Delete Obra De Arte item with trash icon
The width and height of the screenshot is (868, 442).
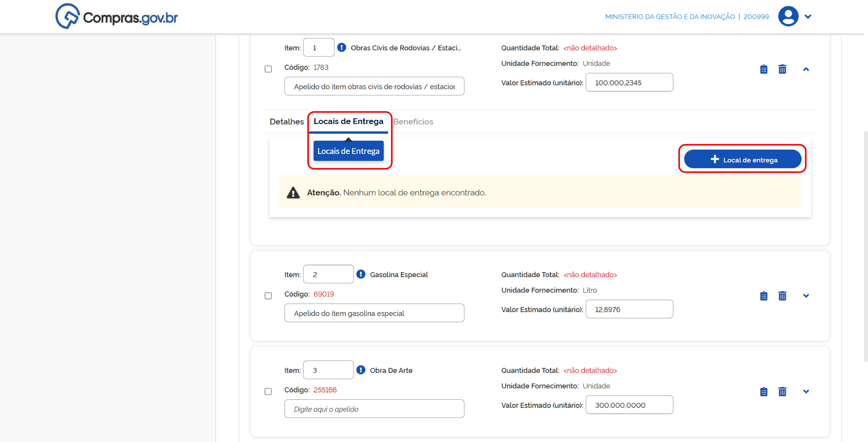tap(782, 392)
